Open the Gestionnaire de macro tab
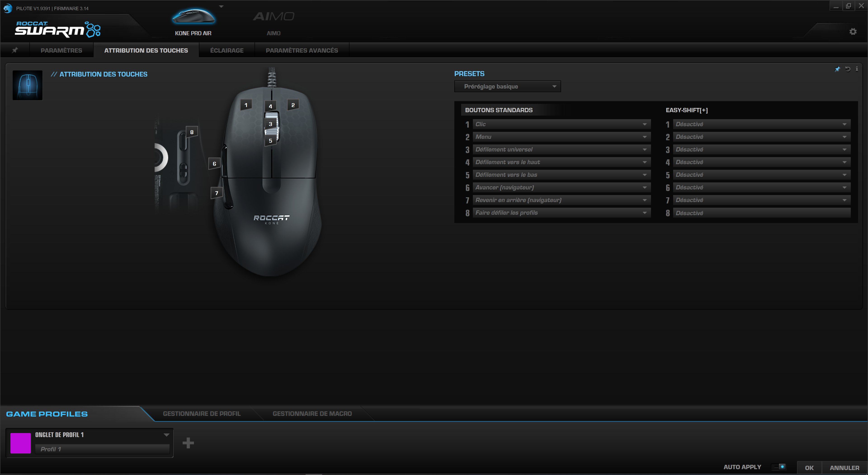 312,414
